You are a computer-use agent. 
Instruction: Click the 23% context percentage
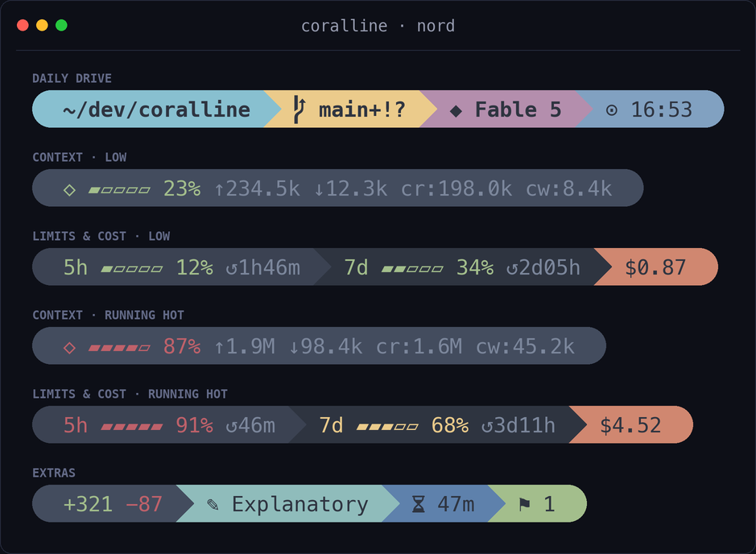coord(182,188)
